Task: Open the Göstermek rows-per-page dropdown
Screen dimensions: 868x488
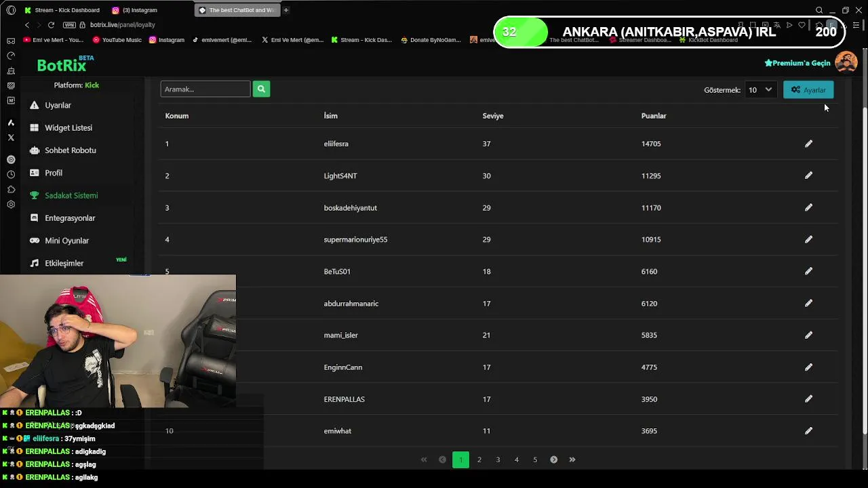Action: pos(759,89)
